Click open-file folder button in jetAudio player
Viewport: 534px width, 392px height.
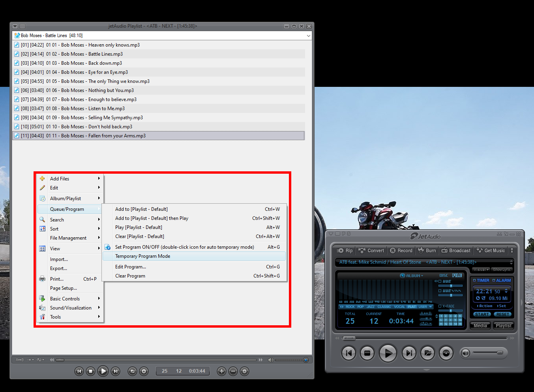pos(427,353)
